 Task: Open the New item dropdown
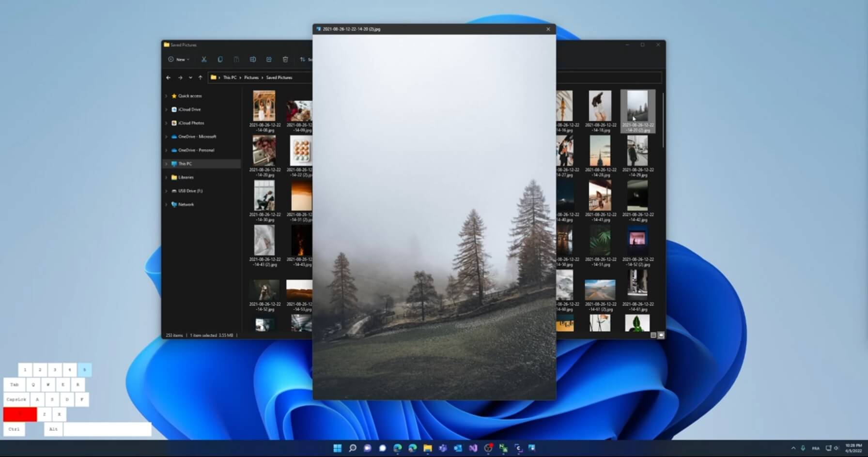pyautogui.click(x=179, y=59)
